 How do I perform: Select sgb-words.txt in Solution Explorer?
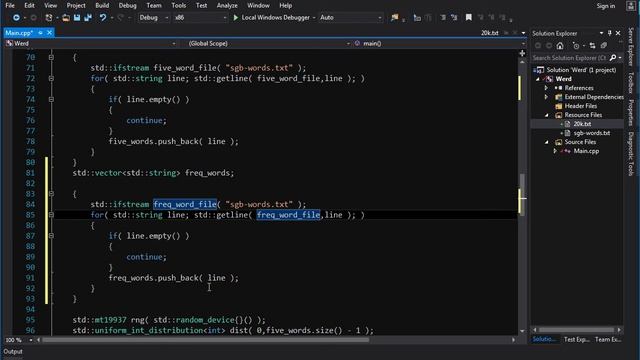(x=591, y=133)
